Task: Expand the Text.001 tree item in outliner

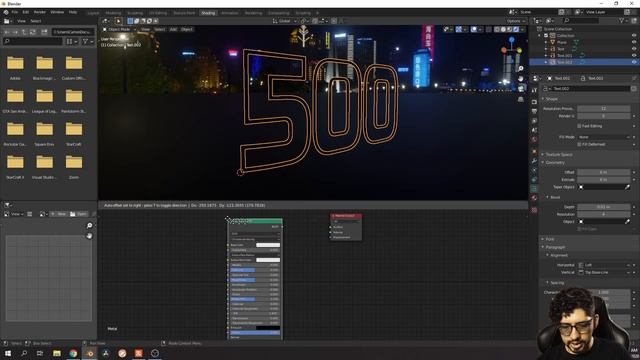Action: pyautogui.click(x=546, y=55)
